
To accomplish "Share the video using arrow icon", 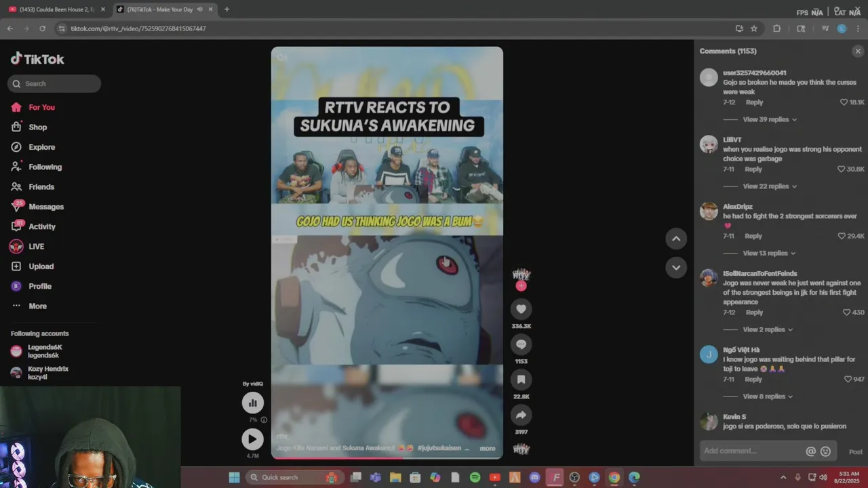I will tap(521, 415).
